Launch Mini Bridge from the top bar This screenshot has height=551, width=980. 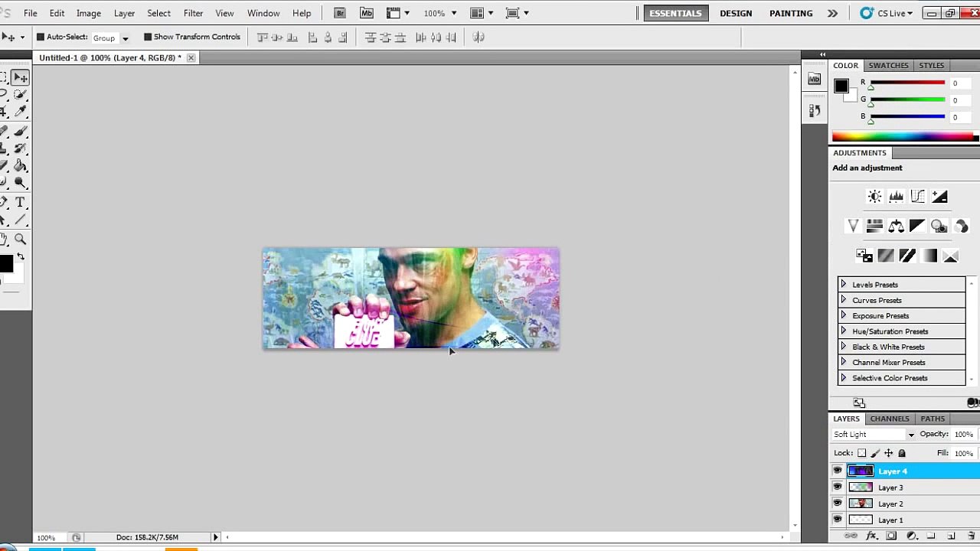pos(367,13)
